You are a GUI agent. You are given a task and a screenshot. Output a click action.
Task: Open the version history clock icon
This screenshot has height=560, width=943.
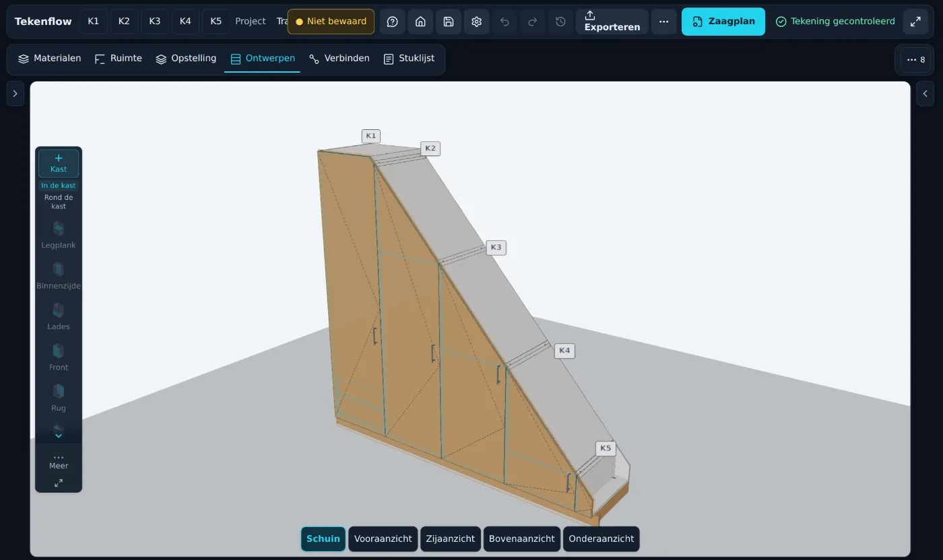click(x=560, y=22)
